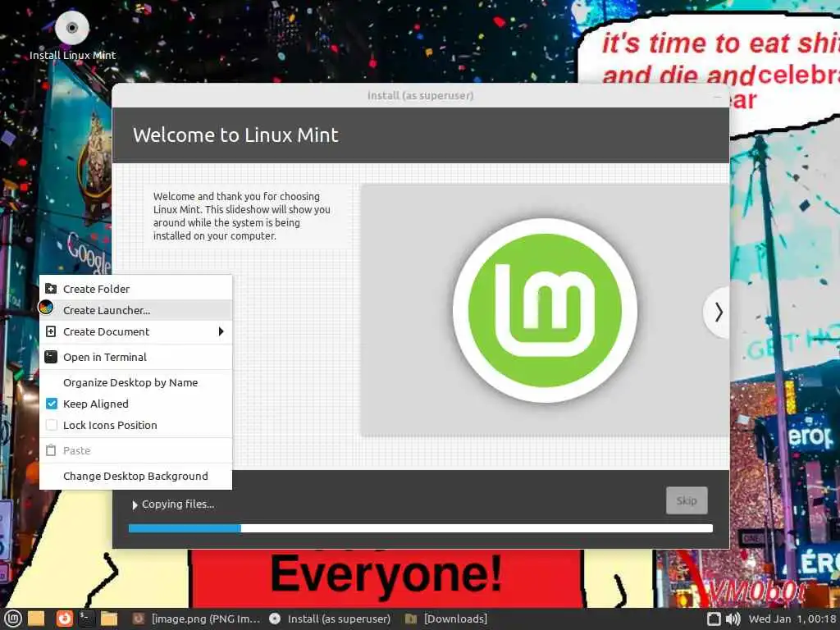Advance slideshow with the next arrow
Viewport: 840px width, 630px height.
(717, 312)
